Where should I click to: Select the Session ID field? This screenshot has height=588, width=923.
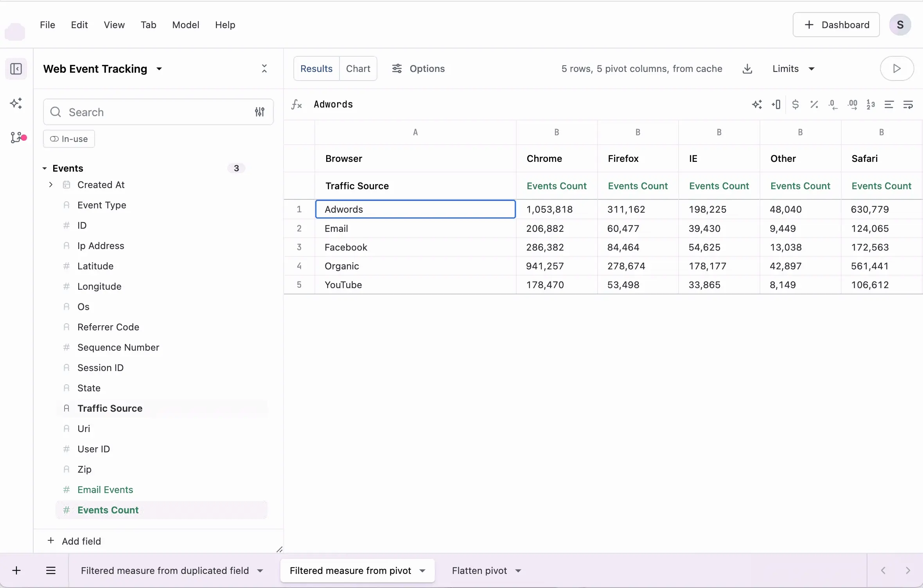tap(162, 367)
